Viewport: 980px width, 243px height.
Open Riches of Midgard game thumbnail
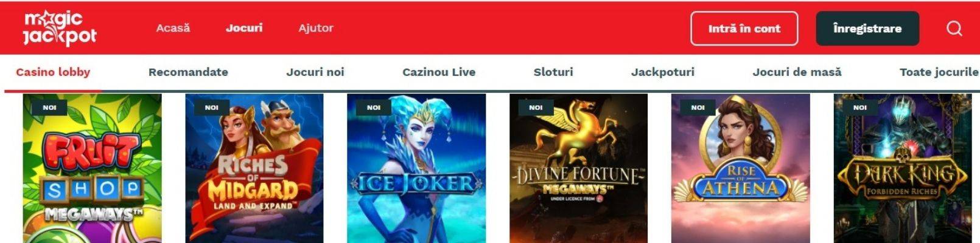(254, 168)
